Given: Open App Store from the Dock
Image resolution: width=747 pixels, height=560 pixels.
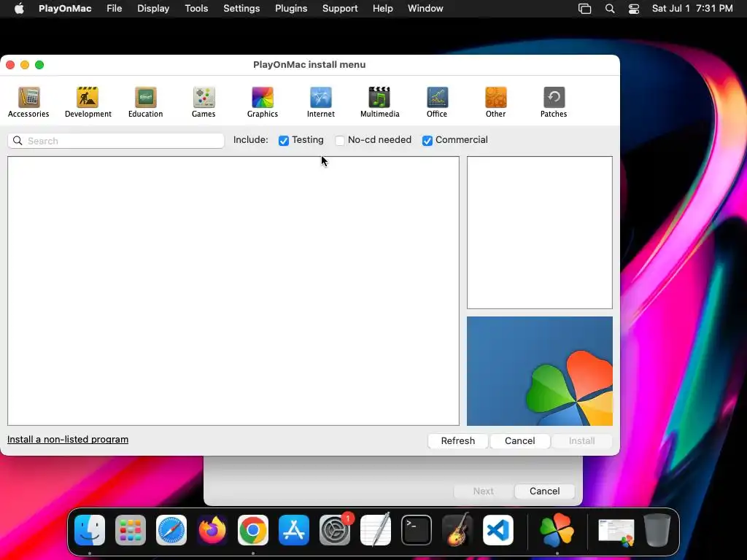Looking at the screenshot, I should tap(294, 530).
